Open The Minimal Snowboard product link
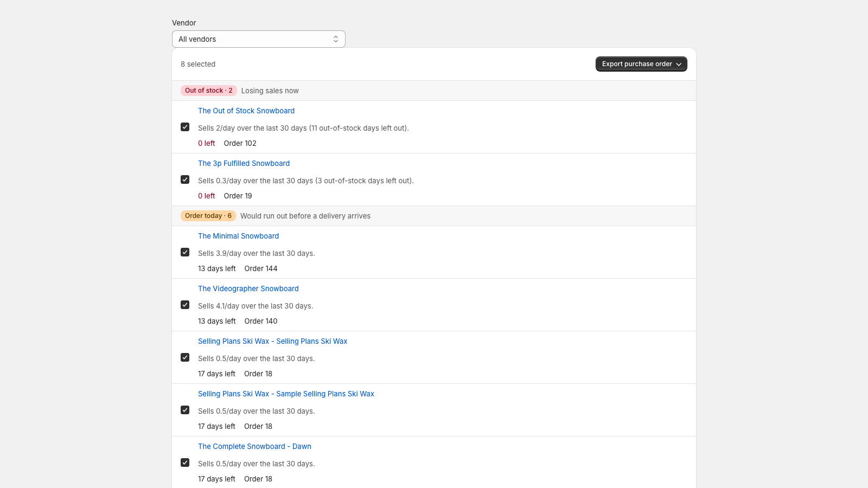The image size is (868, 488). tap(238, 236)
